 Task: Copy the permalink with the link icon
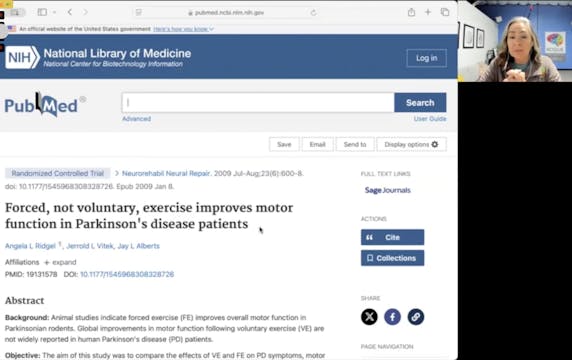point(416,317)
